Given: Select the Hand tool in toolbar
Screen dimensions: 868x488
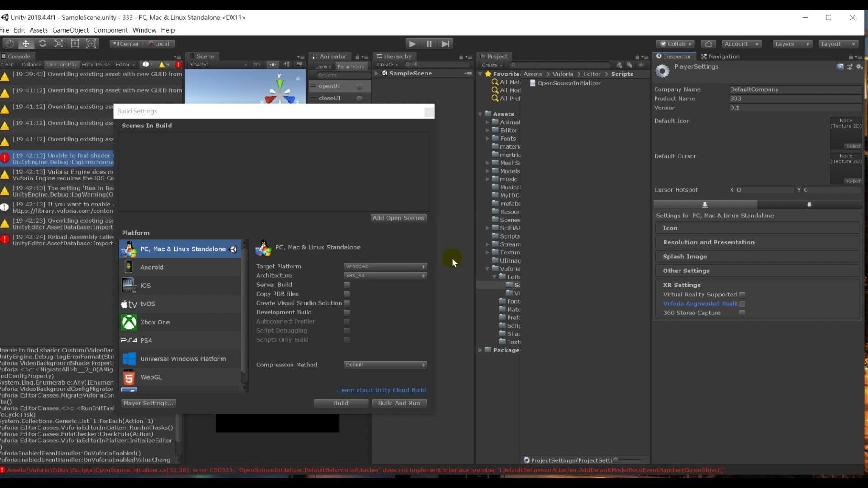Looking at the screenshot, I should 10,44.
